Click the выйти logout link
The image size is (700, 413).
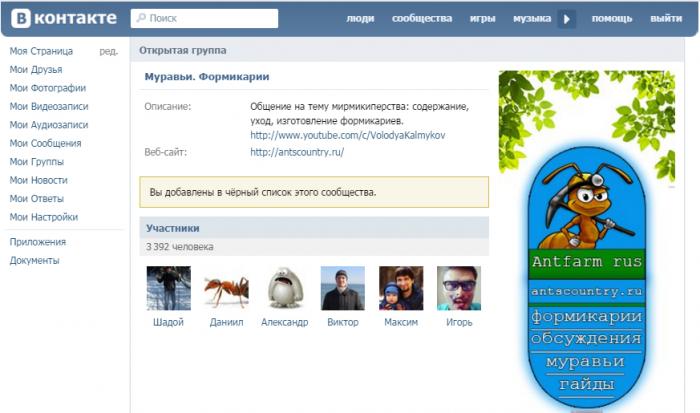point(666,19)
